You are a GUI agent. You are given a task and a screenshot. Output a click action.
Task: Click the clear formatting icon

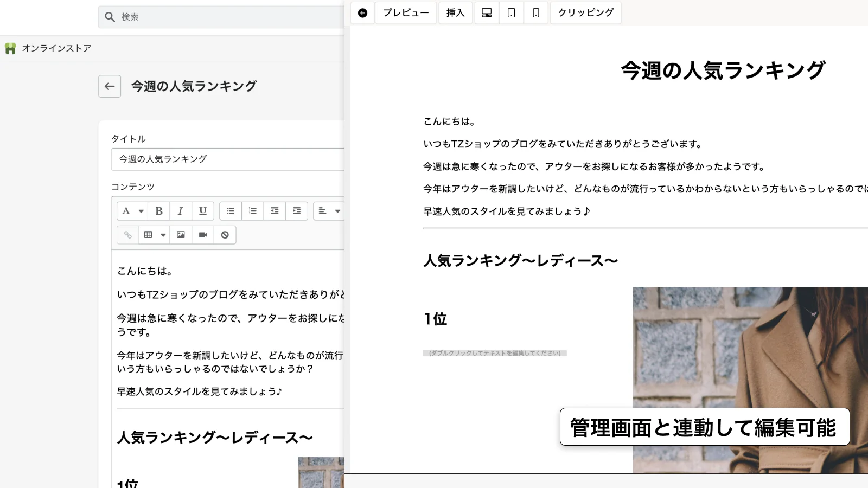pyautogui.click(x=225, y=235)
